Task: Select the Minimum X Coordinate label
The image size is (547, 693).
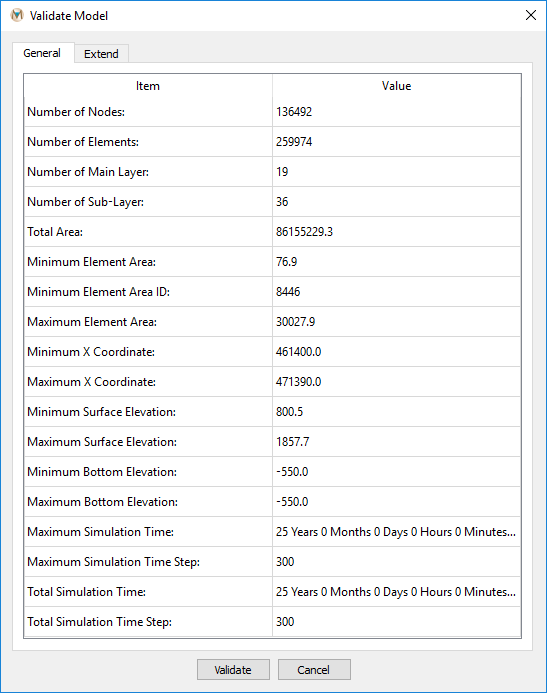Action: point(91,352)
